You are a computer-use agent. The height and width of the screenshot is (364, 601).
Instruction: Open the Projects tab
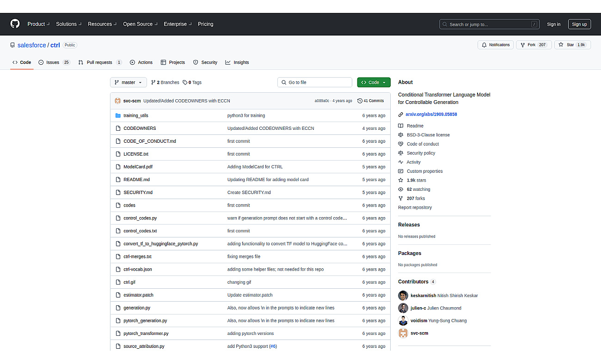pyautogui.click(x=173, y=62)
